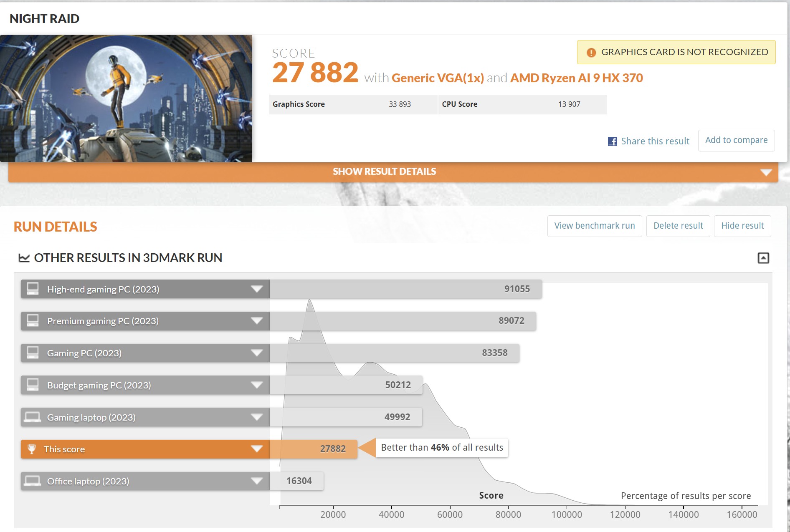Click the laptop icon for Gaming laptop (2023)
The image size is (790, 532).
coord(33,417)
